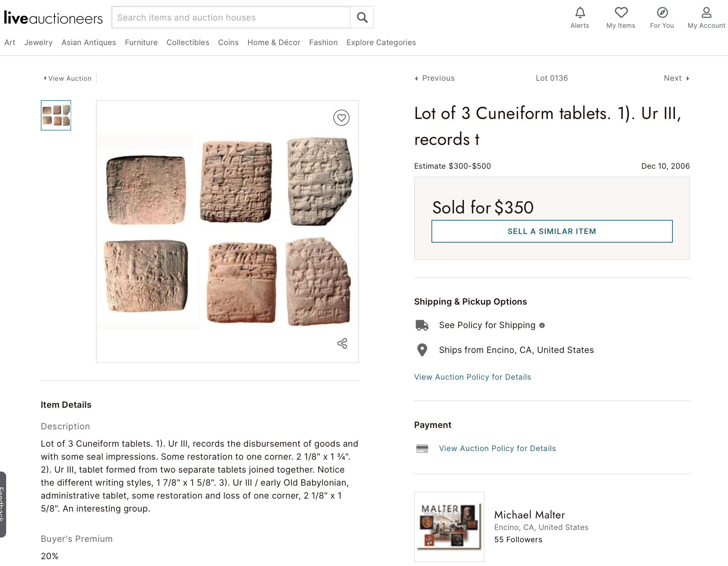Screen dimensions: 728x566
Task: Go to Previous lot
Action: (x=435, y=78)
